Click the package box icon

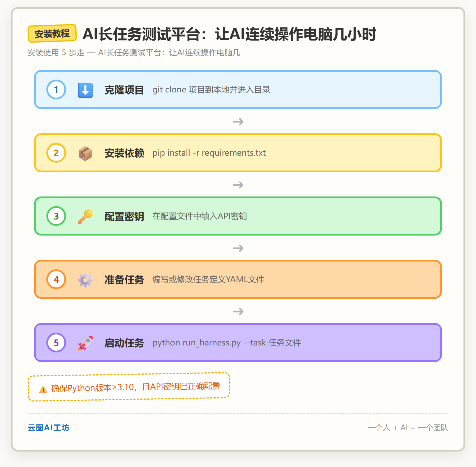click(x=85, y=153)
